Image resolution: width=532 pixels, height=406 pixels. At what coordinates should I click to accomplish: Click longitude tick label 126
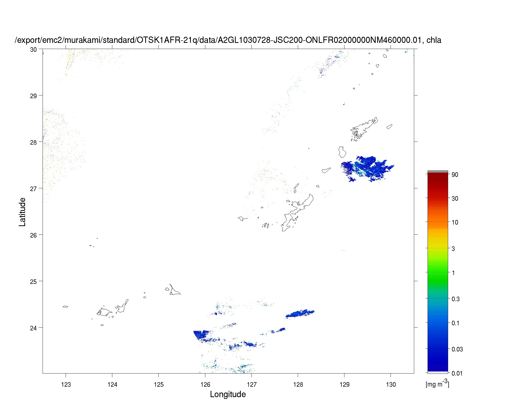(x=205, y=385)
